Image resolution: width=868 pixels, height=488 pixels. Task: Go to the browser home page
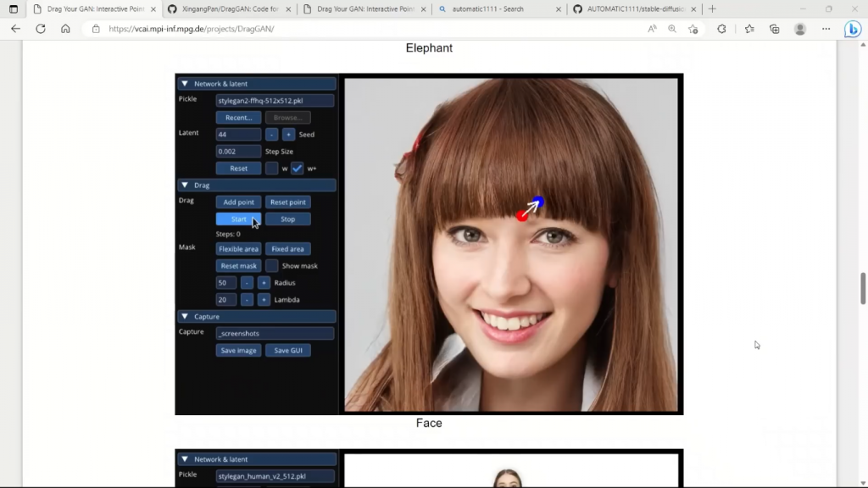(x=65, y=29)
